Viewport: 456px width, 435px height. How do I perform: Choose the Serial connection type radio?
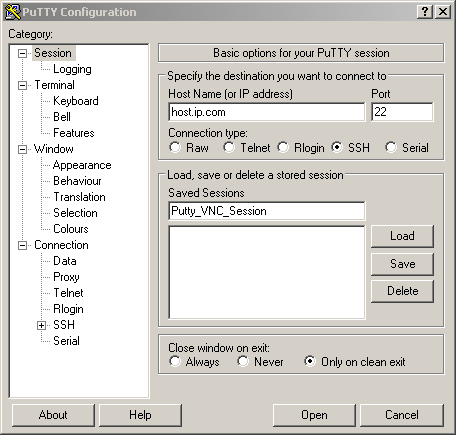391,147
